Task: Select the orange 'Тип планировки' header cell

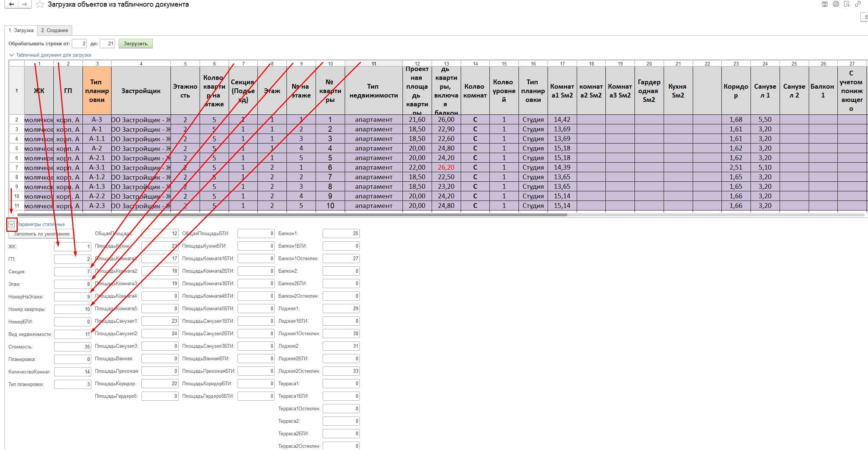Action: [x=97, y=91]
